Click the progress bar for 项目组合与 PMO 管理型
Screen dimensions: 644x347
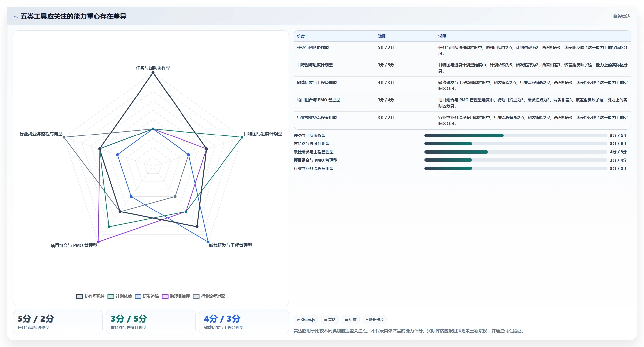click(x=516, y=160)
